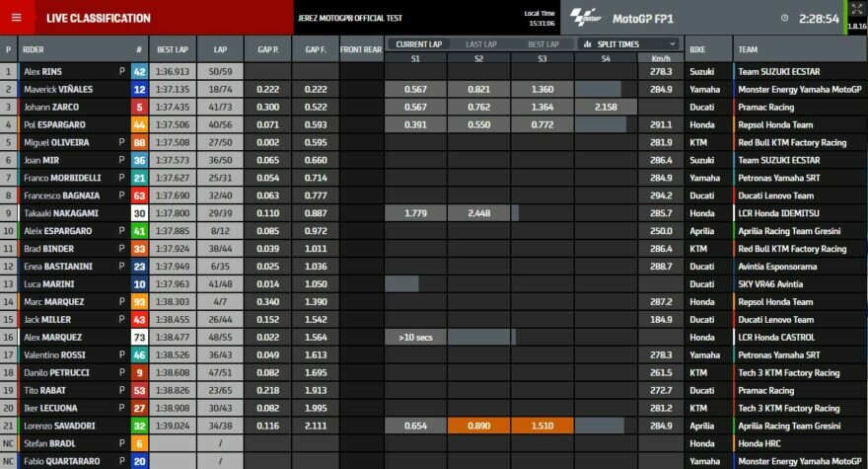Viewport: 868px width, 469px height.
Task: Click Alex Rins number 42 badge
Action: click(x=139, y=71)
